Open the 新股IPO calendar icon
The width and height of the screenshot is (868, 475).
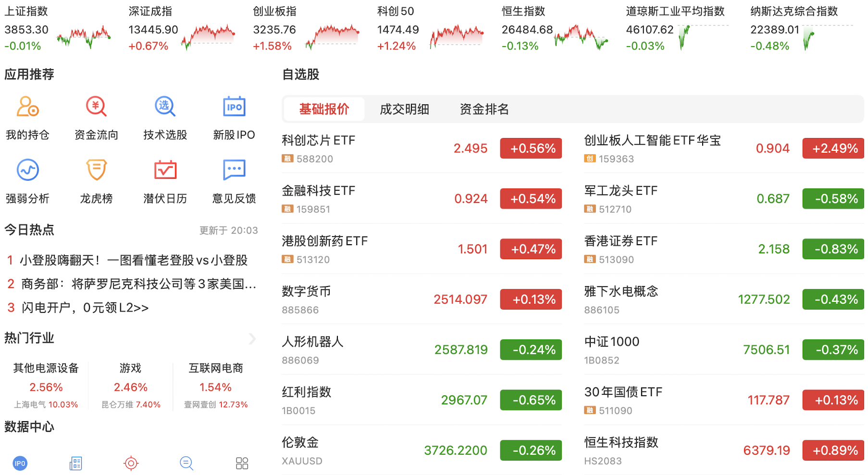click(x=234, y=107)
